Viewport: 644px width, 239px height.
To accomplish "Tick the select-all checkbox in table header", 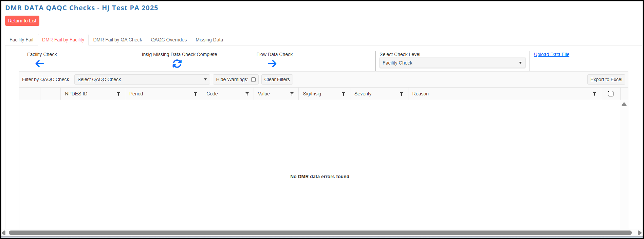I will 611,94.
